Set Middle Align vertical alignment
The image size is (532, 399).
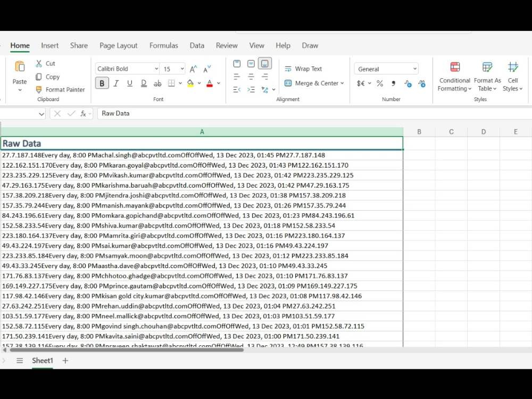coord(251,64)
